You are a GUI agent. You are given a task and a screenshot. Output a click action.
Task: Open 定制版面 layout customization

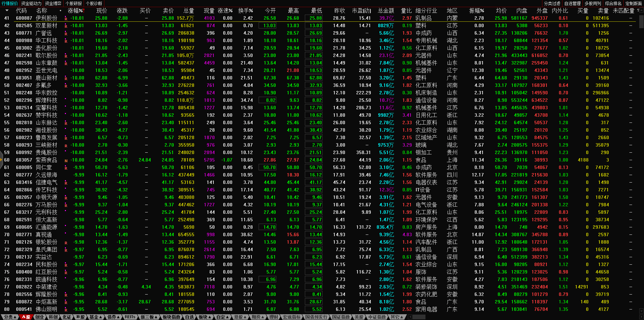[x=633, y=3]
